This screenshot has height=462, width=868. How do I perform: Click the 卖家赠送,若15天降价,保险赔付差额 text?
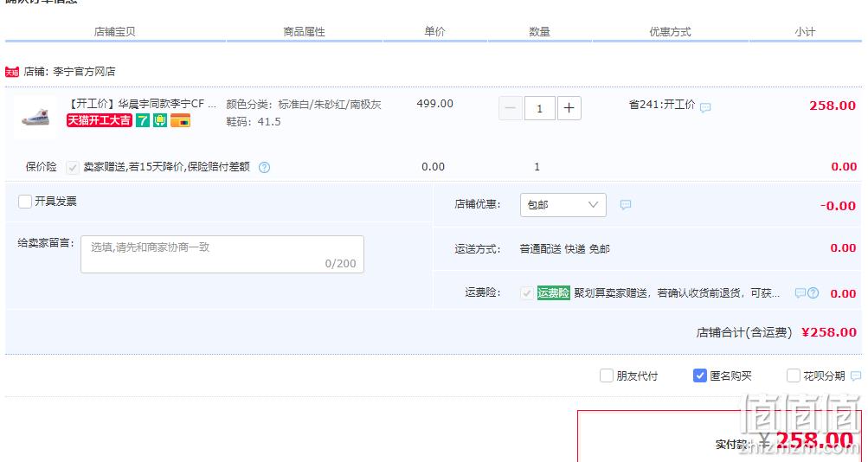tap(167, 167)
